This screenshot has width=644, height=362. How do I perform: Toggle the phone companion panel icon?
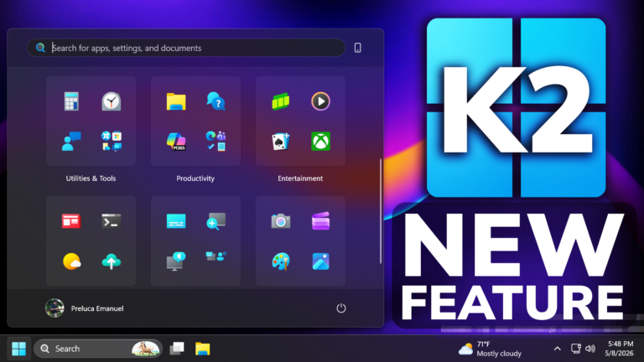[x=358, y=48]
